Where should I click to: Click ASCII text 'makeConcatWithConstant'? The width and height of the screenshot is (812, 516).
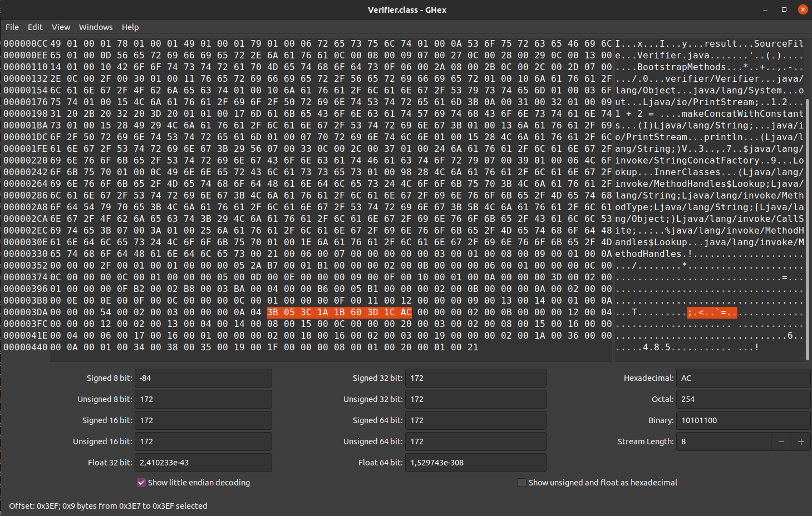(743, 113)
